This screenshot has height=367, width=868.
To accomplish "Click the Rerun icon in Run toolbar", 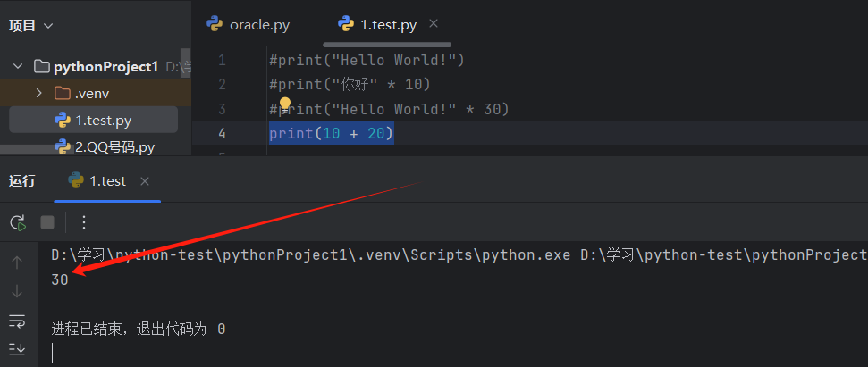I will pos(17,222).
